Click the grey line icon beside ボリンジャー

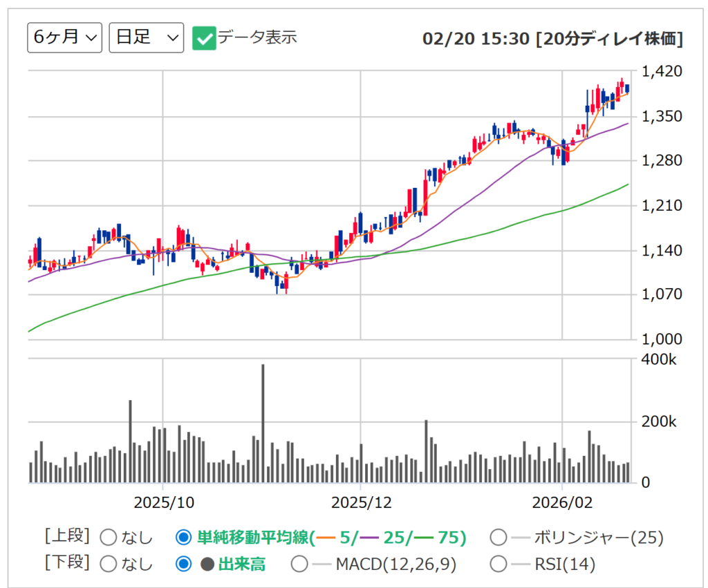521,537
